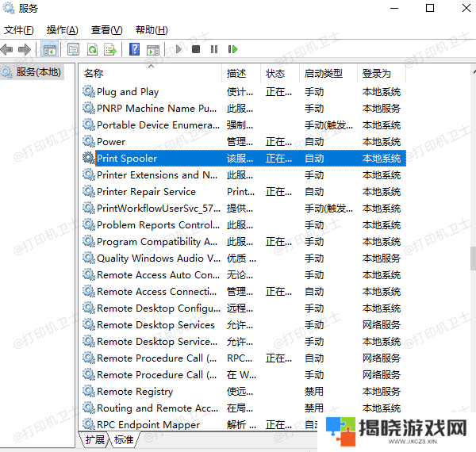Click 网络服务 login for Remote Desktop Services
This screenshot has height=452, width=476.
pyautogui.click(x=382, y=325)
